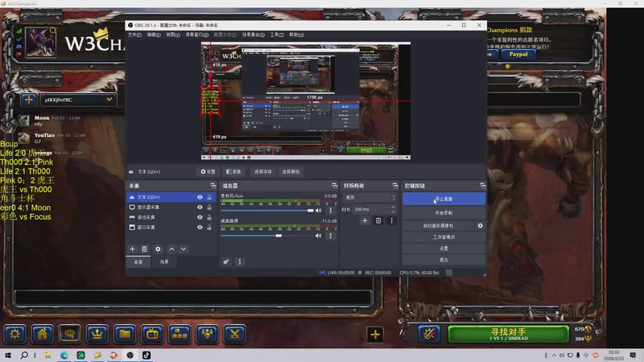644x362 pixels.
Task: Toggle visibility of 显示器采集 source
Action: click(x=200, y=208)
